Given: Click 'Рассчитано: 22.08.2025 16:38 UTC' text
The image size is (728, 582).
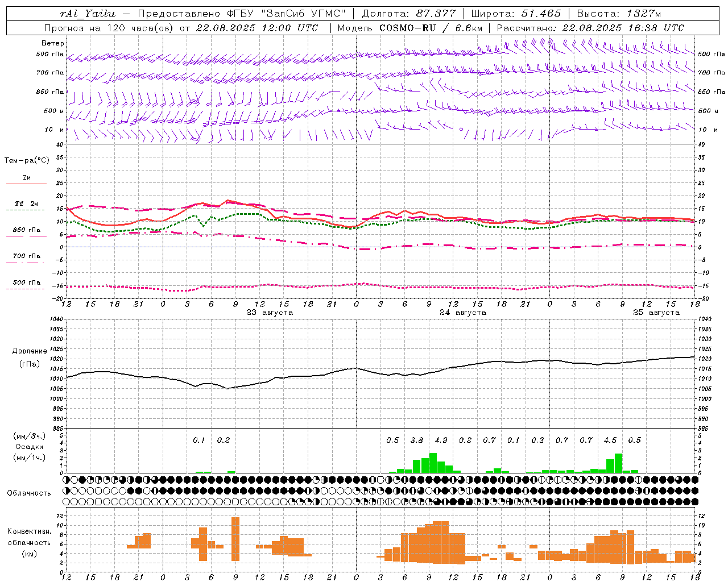Looking at the screenshot, I should tap(590, 28).
